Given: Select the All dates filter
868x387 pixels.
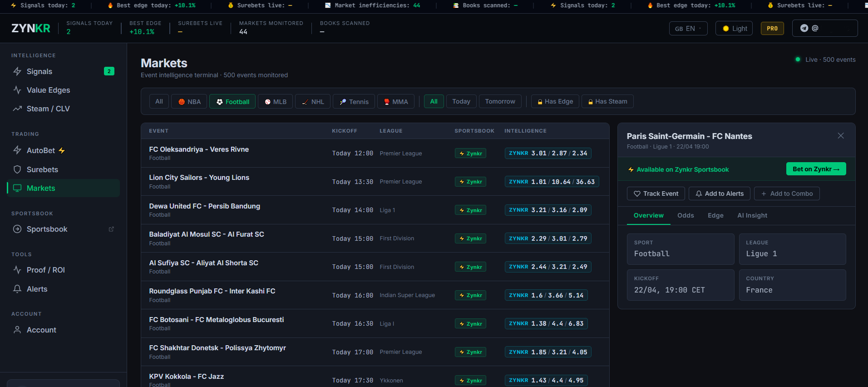Looking at the screenshot, I should pos(434,101).
